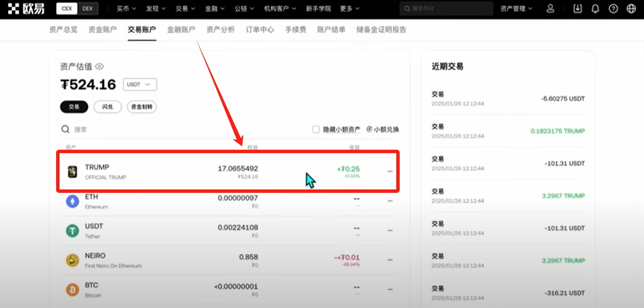Click recent trade -316.21 USDT
644x308 pixels.
pyautogui.click(x=565, y=293)
